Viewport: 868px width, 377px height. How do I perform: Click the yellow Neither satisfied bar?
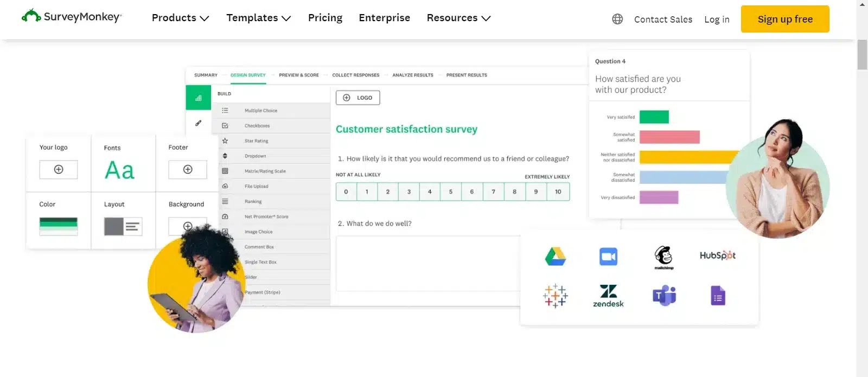coord(690,157)
